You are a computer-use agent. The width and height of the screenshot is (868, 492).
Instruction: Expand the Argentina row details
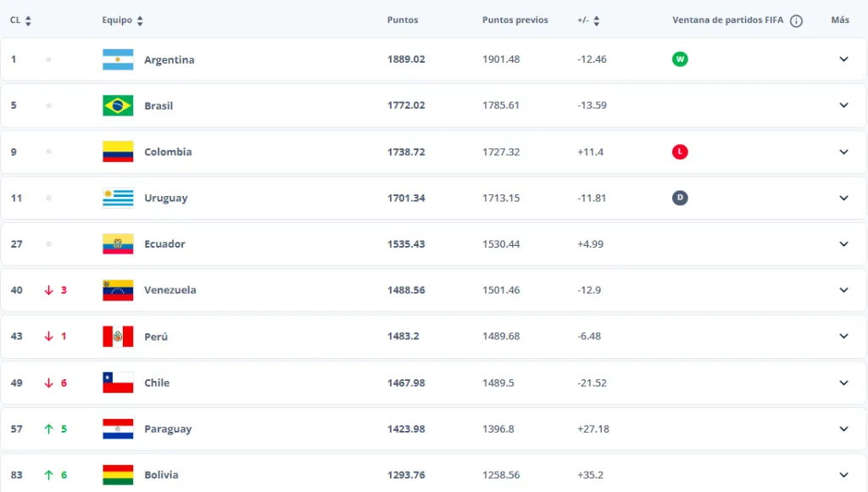click(x=843, y=59)
